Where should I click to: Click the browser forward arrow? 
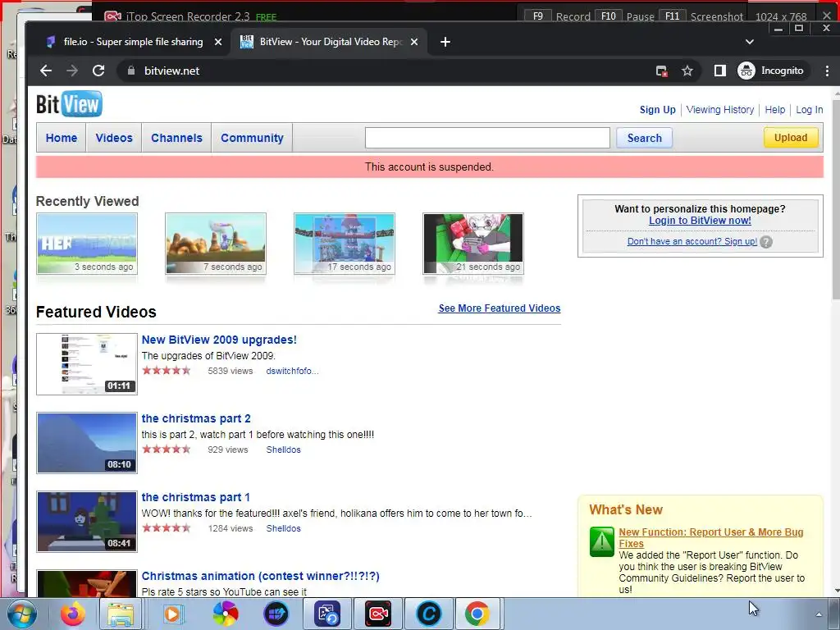pos(72,71)
